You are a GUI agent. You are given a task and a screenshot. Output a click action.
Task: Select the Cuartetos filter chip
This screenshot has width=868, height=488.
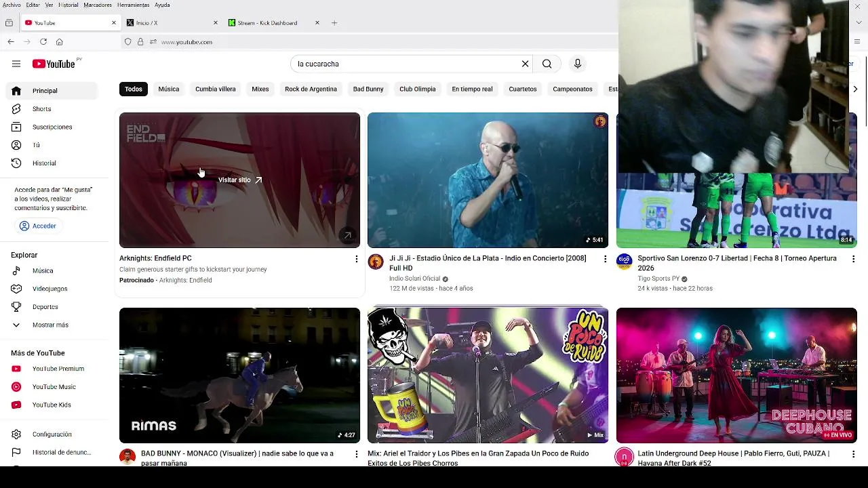click(523, 89)
